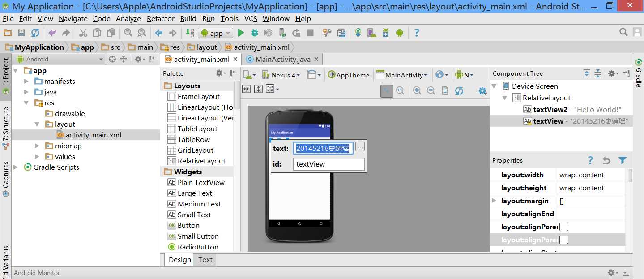Open the VCS menu

pyautogui.click(x=251, y=18)
